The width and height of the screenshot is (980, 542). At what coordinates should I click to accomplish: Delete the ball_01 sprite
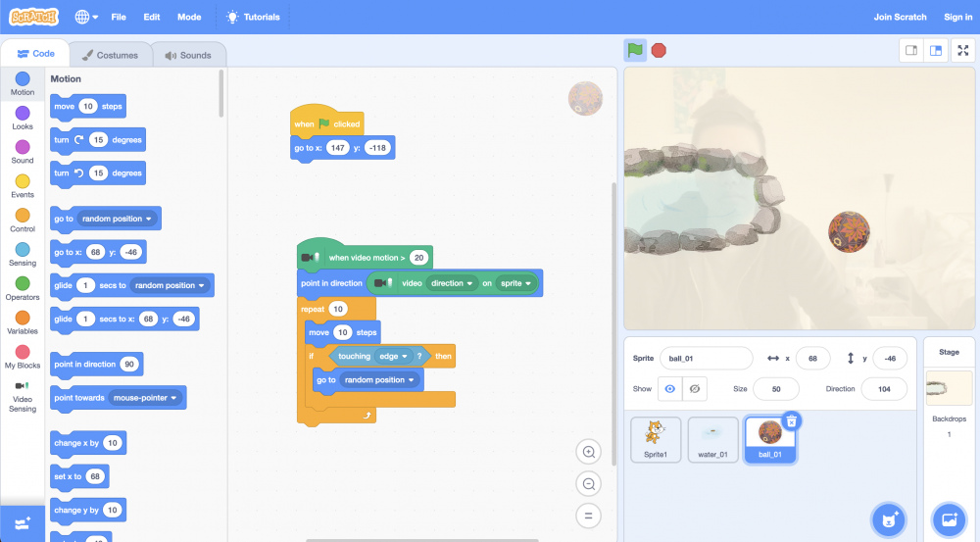point(791,421)
